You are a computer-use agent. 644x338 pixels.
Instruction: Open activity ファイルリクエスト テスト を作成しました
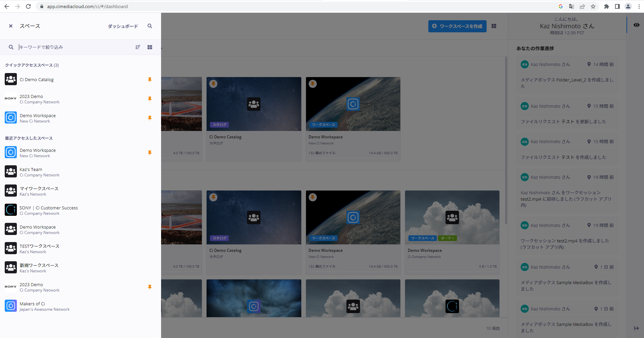[x=563, y=157]
